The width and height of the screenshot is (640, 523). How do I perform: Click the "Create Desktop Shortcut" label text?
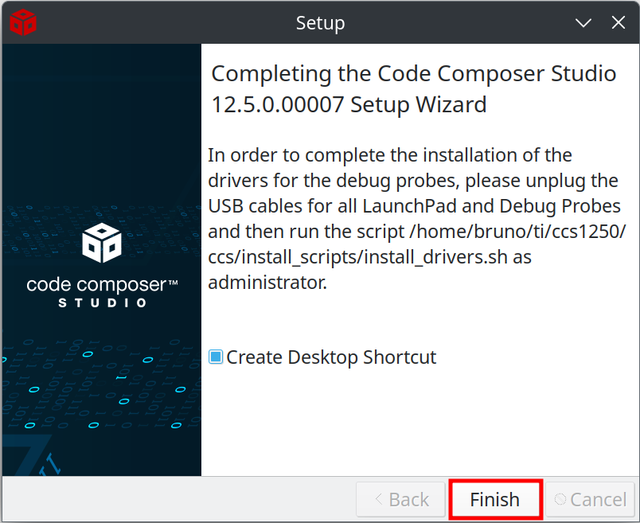(x=331, y=357)
